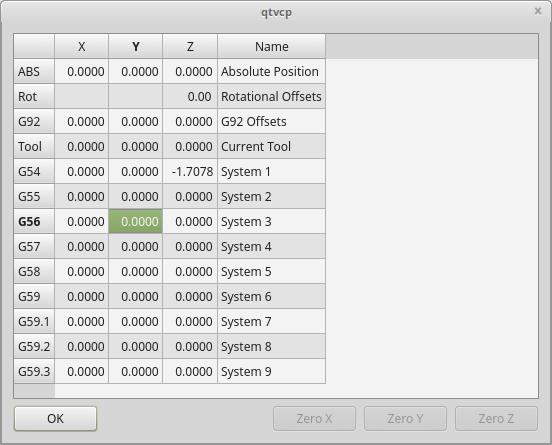The image size is (552, 445).
Task: Select the G56 row header
Action: coord(34,221)
